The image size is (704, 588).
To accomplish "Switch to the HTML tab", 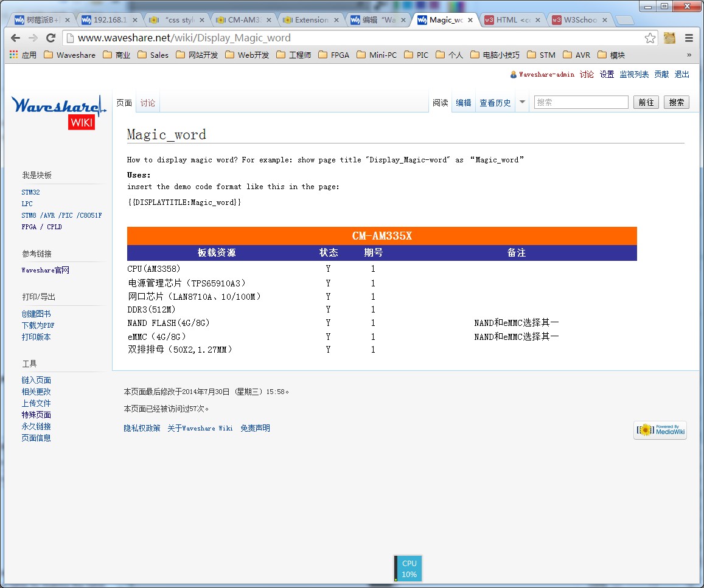I will pyautogui.click(x=513, y=20).
